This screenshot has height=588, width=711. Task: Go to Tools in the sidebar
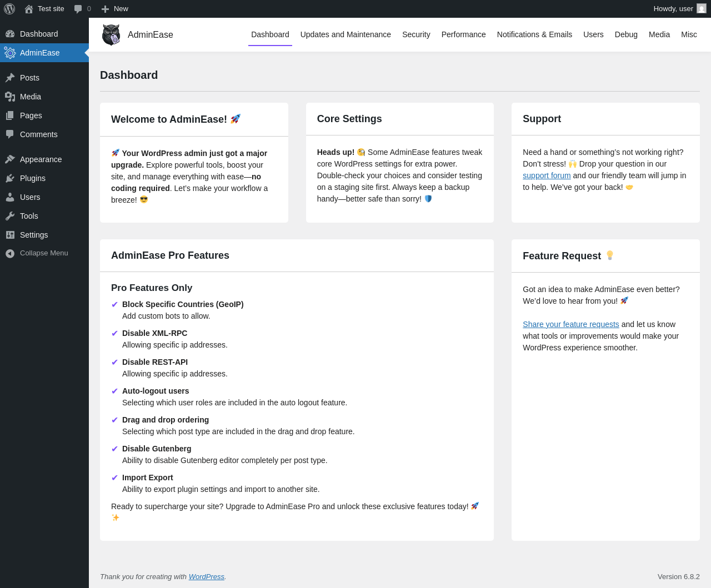pos(44,216)
